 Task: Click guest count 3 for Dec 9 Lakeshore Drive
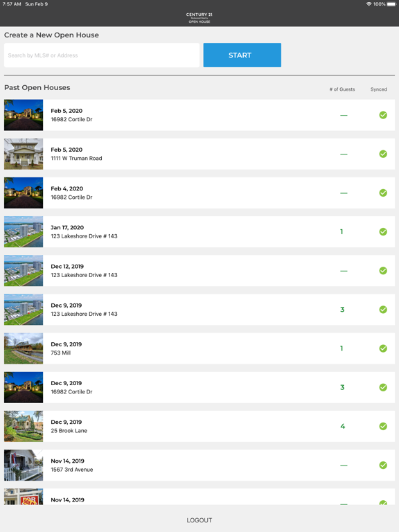coord(342,310)
